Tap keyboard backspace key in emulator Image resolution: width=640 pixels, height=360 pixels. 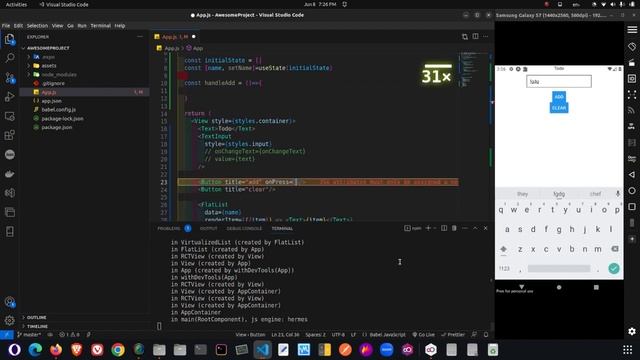pyautogui.click(x=614, y=249)
